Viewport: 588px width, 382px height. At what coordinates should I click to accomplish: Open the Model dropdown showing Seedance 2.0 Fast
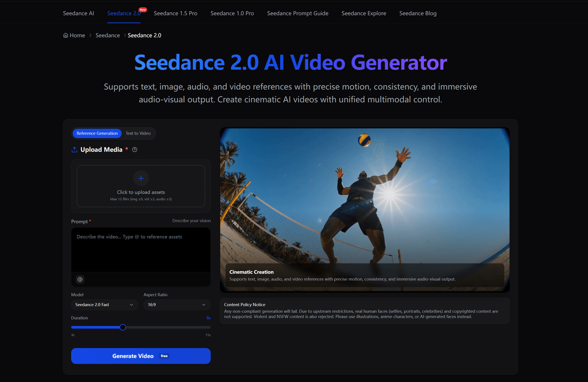pos(104,305)
